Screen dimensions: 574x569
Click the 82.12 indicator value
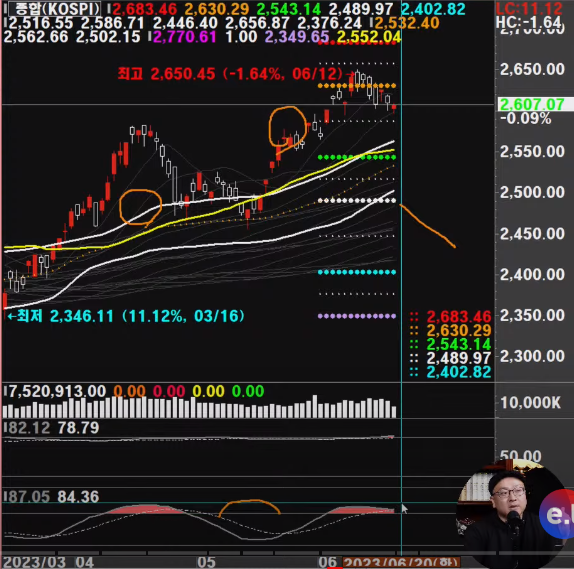29,428
